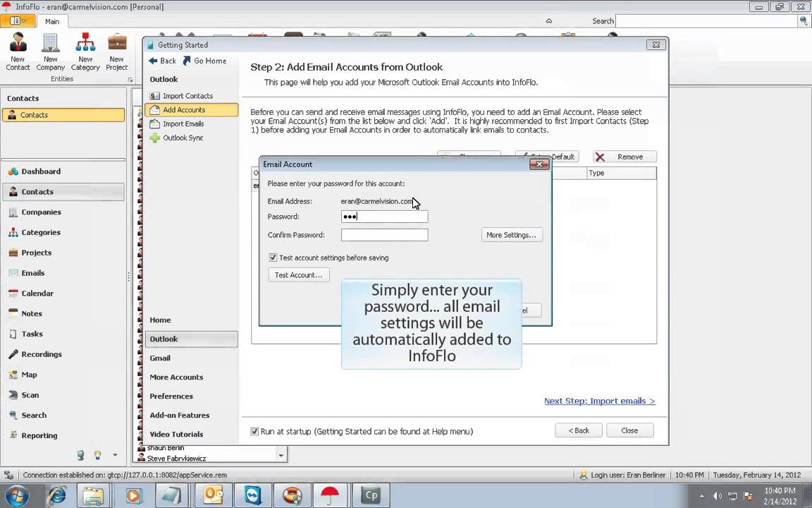This screenshot has height=508, width=812.
Task: Click the New Company ribbon icon
Action: [x=50, y=52]
